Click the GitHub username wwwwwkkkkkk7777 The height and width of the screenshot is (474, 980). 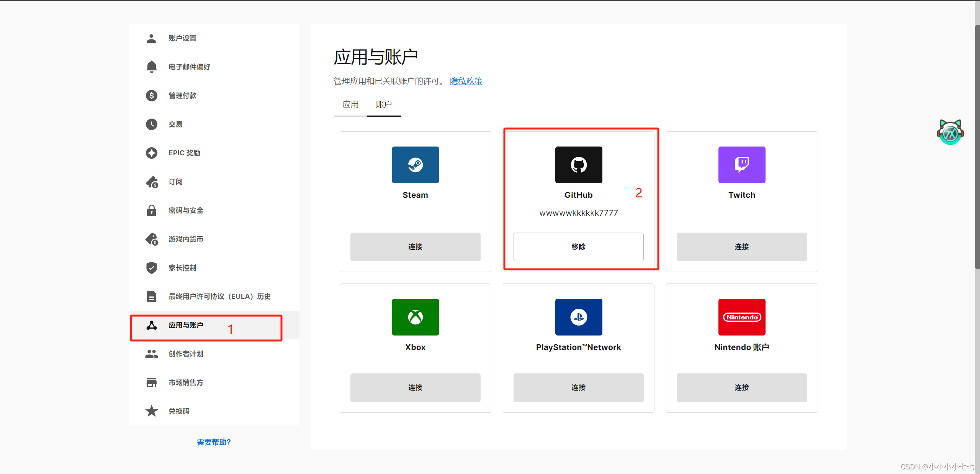pyautogui.click(x=578, y=213)
